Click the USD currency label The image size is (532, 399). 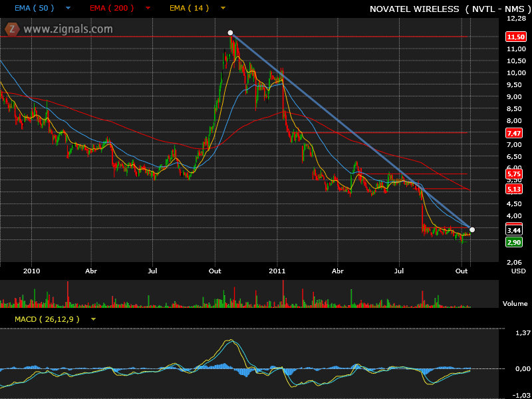click(x=518, y=271)
